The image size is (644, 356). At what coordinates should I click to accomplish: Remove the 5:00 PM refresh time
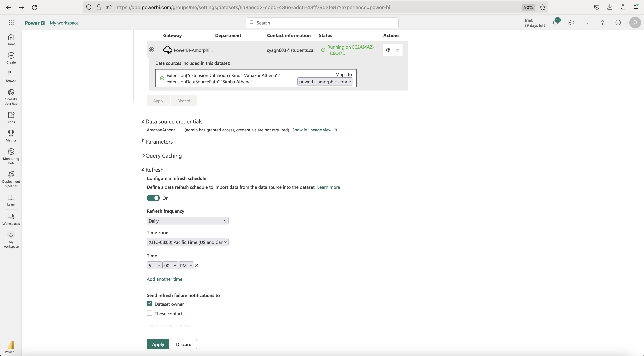point(197,265)
